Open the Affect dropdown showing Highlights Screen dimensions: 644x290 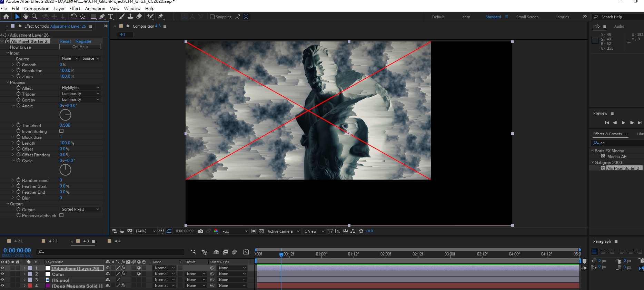[x=80, y=88]
